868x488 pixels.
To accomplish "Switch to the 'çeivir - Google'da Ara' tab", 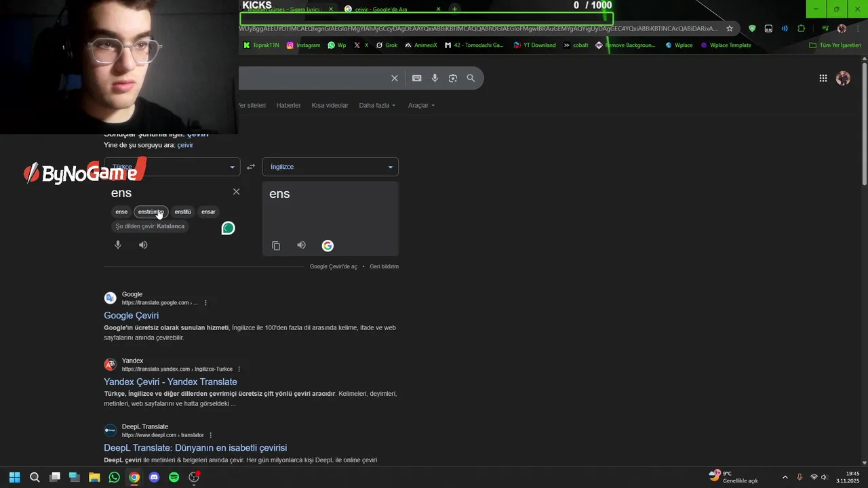I will [381, 9].
